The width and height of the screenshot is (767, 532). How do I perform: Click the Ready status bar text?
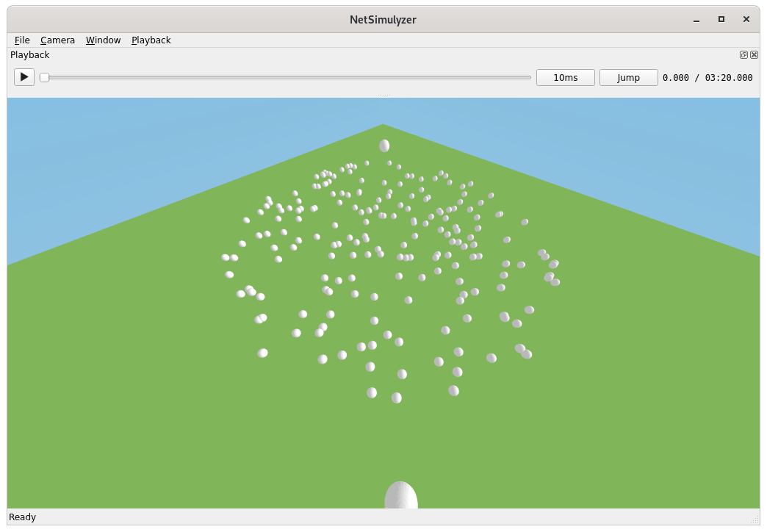[x=23, y=517]
